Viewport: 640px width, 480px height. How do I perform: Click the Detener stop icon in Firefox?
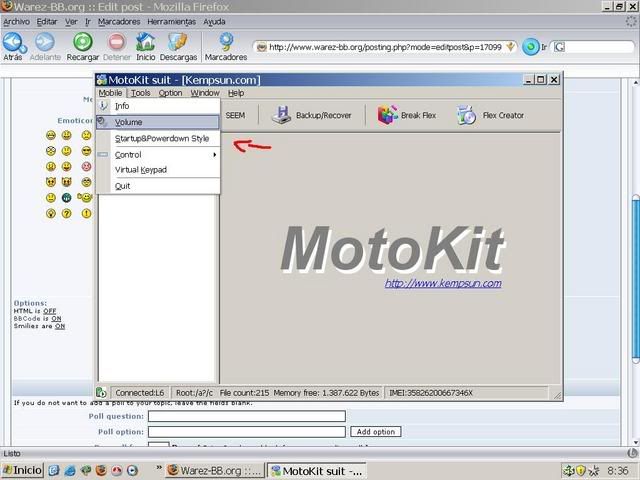tap(117, 42)
